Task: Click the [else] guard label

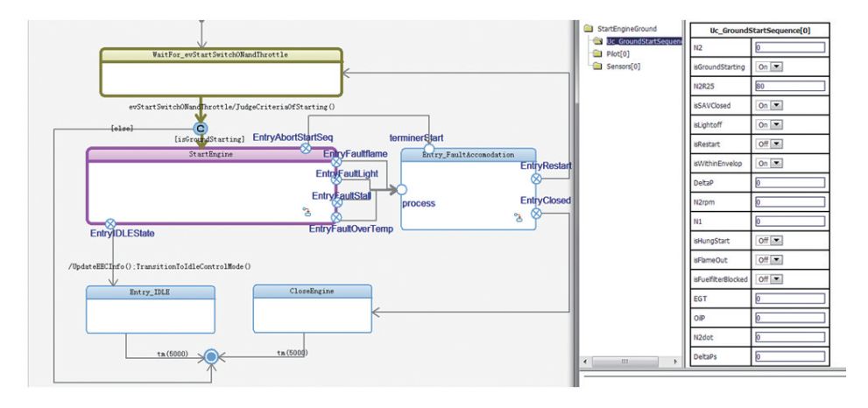Action: (122, 128)
